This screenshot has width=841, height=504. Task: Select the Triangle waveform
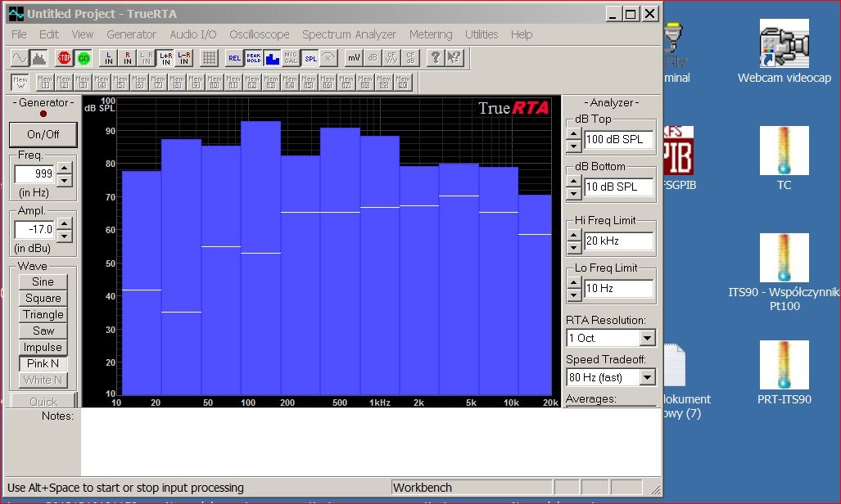pos(43,314)
